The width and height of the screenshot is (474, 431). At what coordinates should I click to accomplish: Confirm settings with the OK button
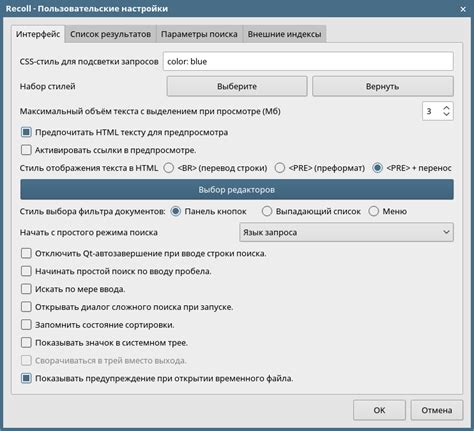[379, 410]
